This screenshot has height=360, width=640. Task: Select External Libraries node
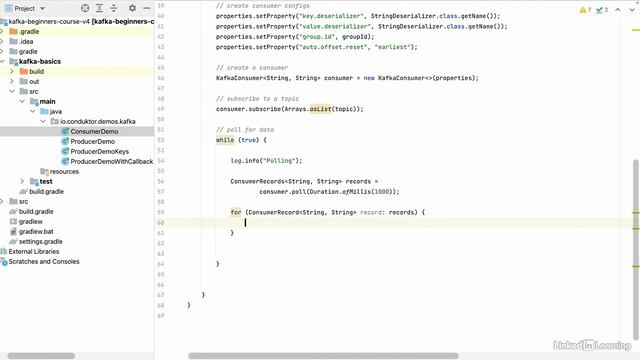click(34, 251)
